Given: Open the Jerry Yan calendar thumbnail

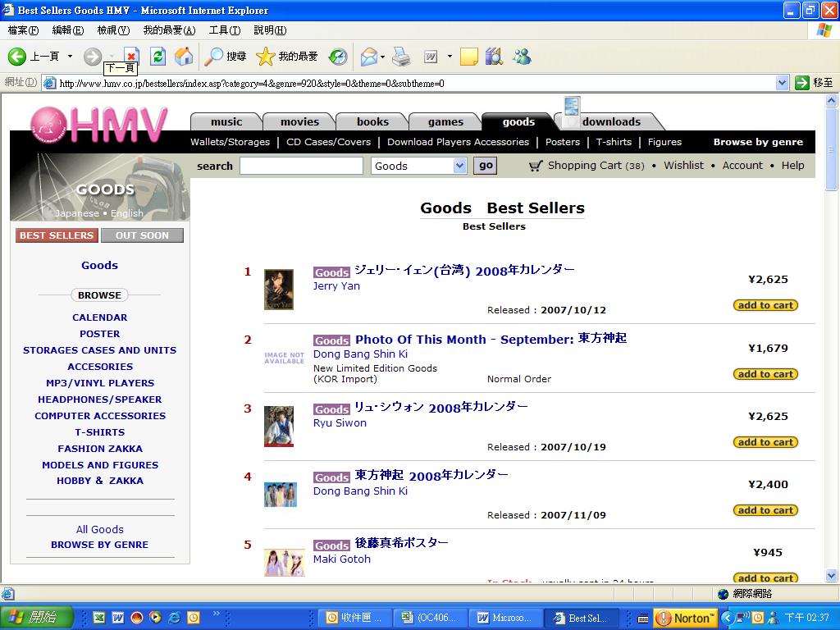Looking at the screenshot, I should point(279,290).
